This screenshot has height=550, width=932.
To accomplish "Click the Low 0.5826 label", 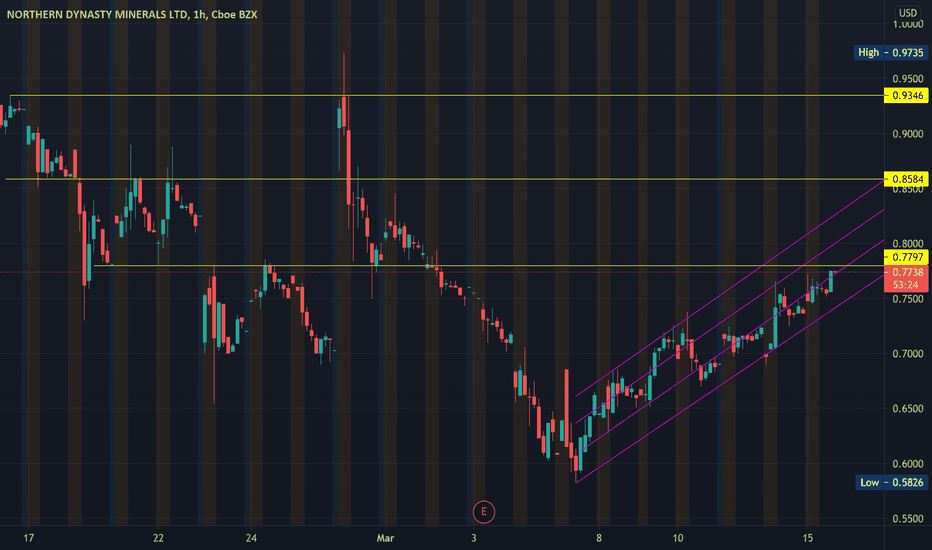I will point(892,482).
